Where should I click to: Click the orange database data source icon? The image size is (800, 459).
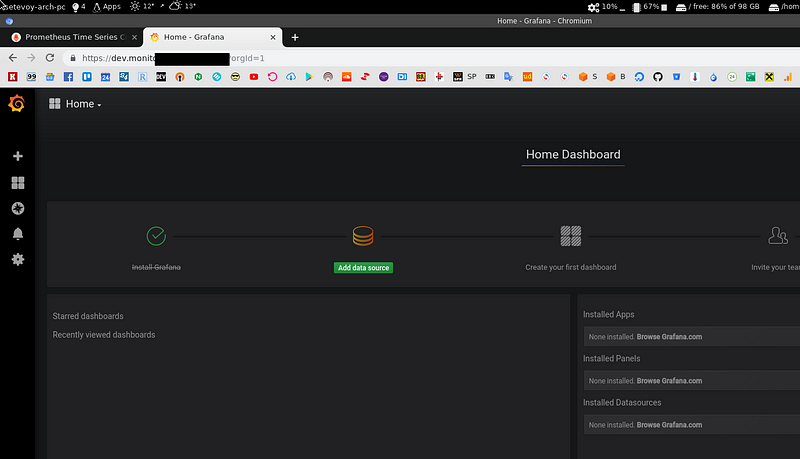363,236
